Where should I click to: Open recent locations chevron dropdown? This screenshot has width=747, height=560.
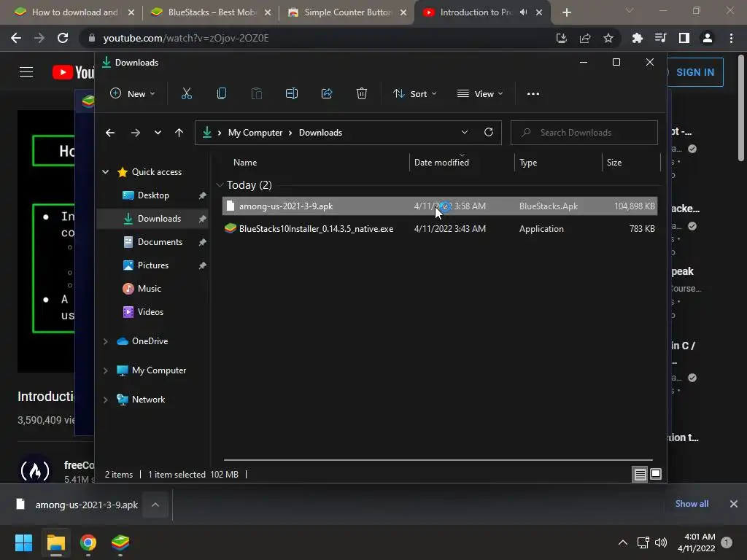pos(158,133)
